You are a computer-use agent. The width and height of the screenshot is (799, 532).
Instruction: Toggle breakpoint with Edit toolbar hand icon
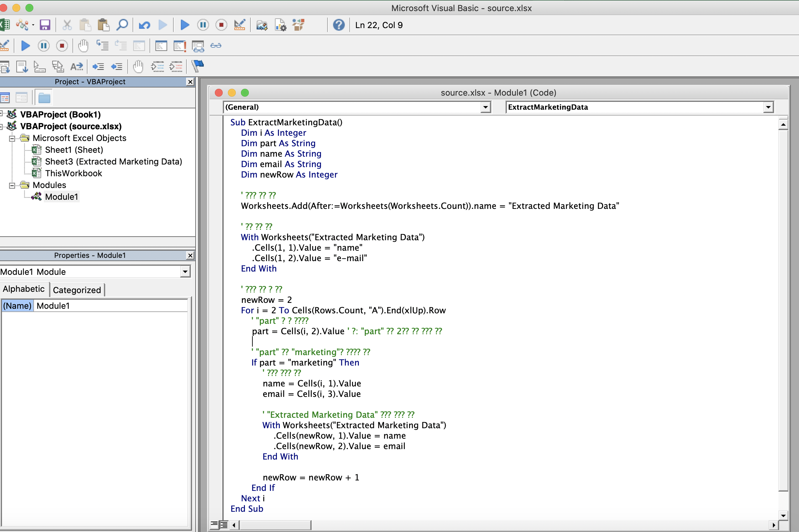click(x=138, y=67)
